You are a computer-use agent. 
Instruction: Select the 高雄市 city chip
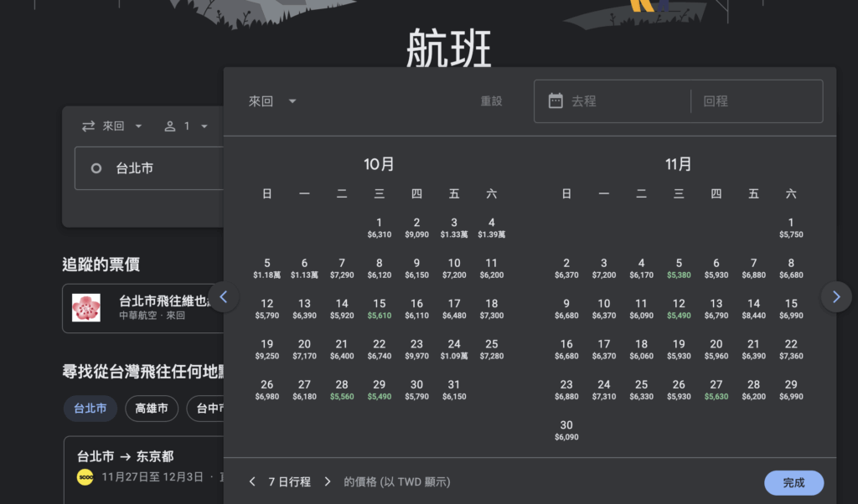[152, 409]
